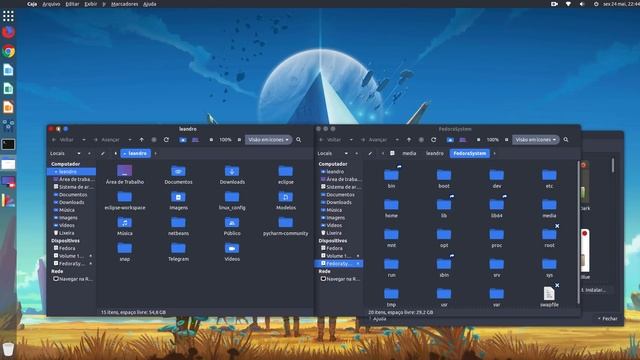Launch Google Chrome from the dock
The image size is (640, 360).
coord(8,51)
